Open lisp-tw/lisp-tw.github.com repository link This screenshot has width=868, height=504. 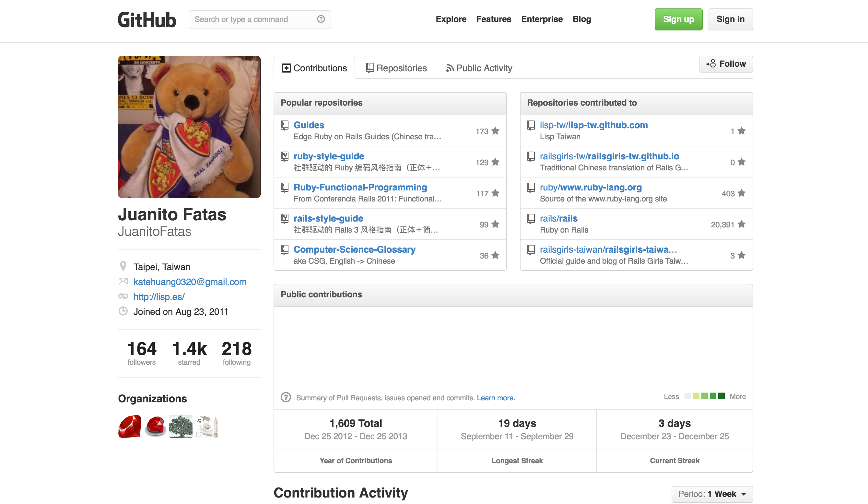coord(594,125)
